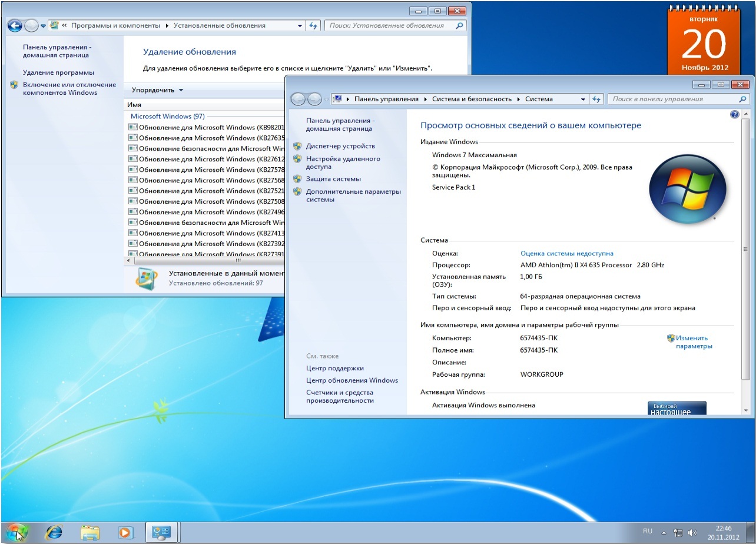756x544 pixels.
Task: Select the update row starting KB98201
Action: coord(206,127)
